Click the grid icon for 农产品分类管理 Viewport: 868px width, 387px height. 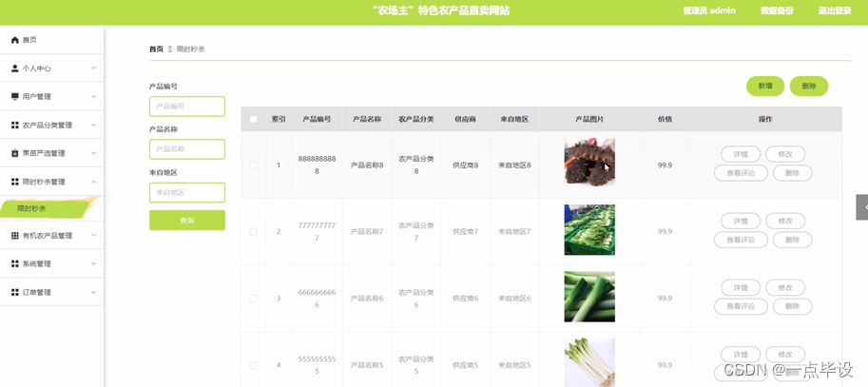(15, 126)
